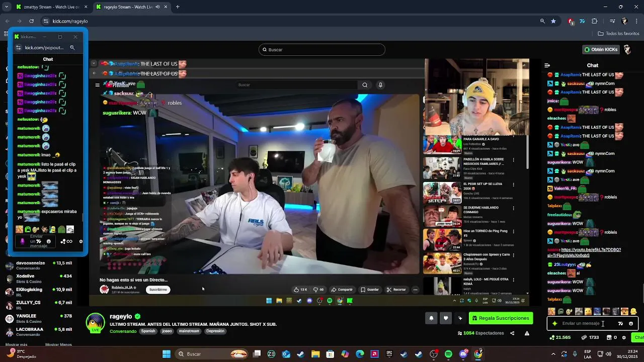This screenshot has height=362, width=644.
Task: Click the translate icon in the main chat box
Action: click(x=620, y=324)
